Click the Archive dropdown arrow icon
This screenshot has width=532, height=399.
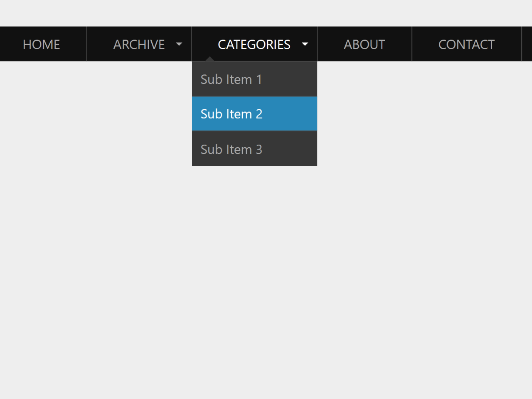(179, 44)
